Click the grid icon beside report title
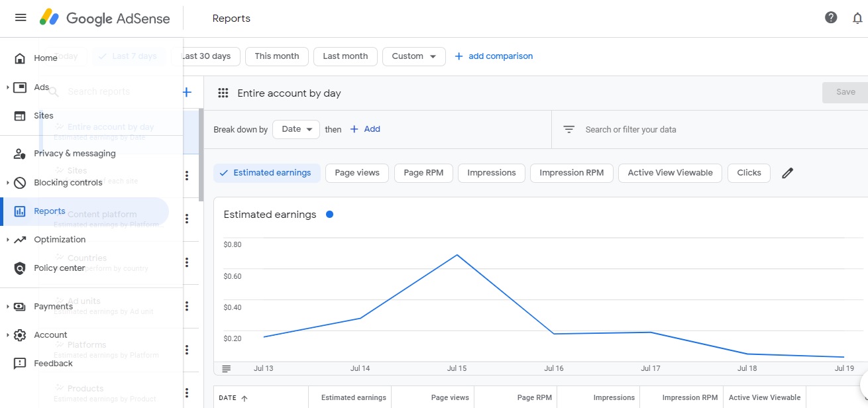The image size is (868, 408). tap(223, 93)
